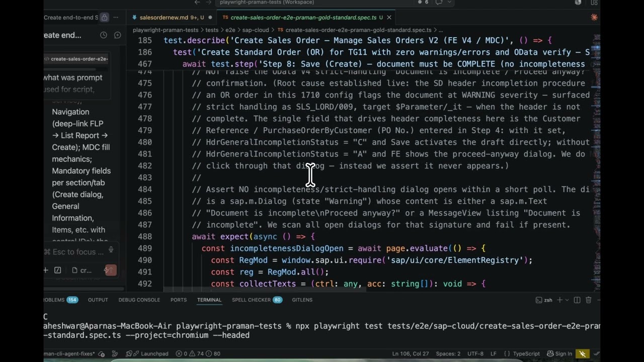Image resolution: width=644 pixels, height=362 pixels.
Task: Select the Terminal panel tab
Action: (x=209, y=300)
